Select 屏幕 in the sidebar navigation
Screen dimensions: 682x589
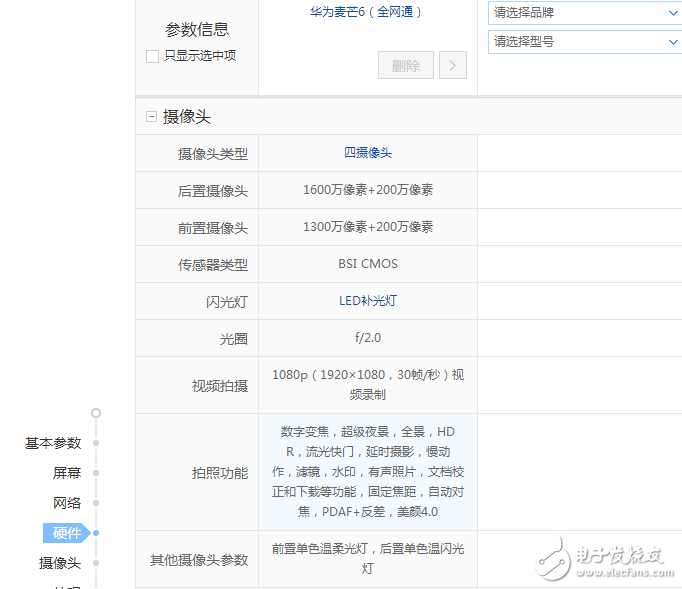[67, 473]
